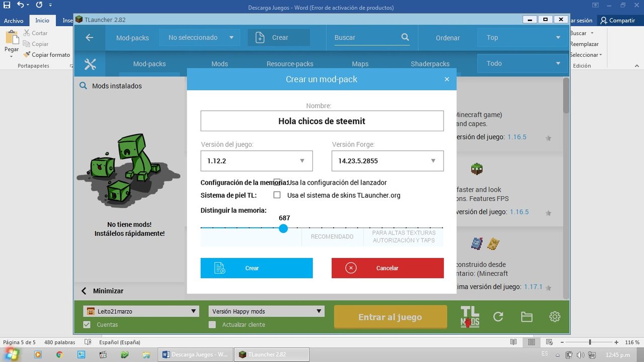This screenshot has height=362, width=644.
Task: Open the file explorer taskbar icon
Action: pyautogui.click(x=146, y=354)
